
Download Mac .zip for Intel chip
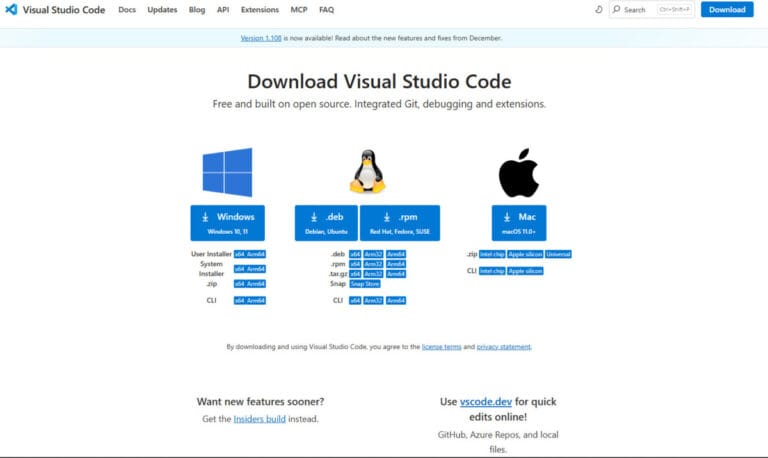point(492,254)
